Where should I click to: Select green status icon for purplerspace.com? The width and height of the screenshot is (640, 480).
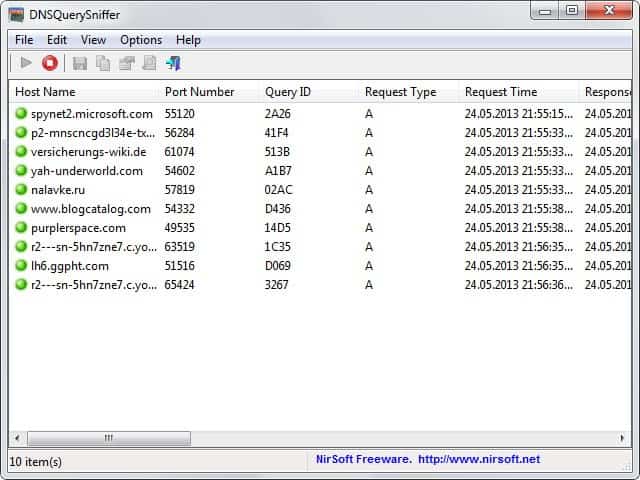tap(21, 227)
